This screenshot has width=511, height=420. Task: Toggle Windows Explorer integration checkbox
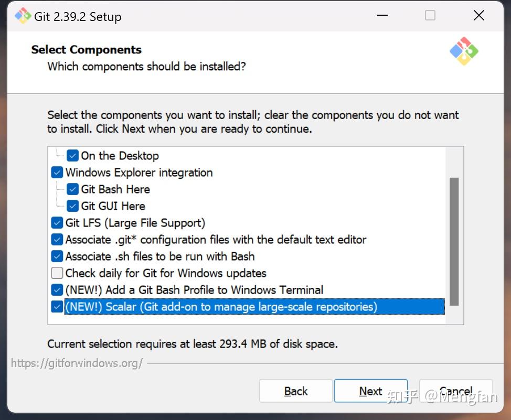tap(57, 173)
